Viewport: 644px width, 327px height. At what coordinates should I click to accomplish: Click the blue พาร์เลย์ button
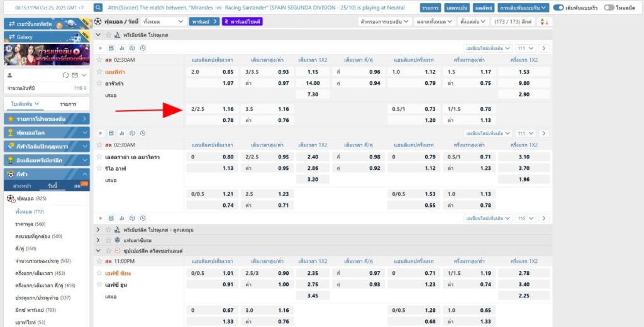pos(204,21)
